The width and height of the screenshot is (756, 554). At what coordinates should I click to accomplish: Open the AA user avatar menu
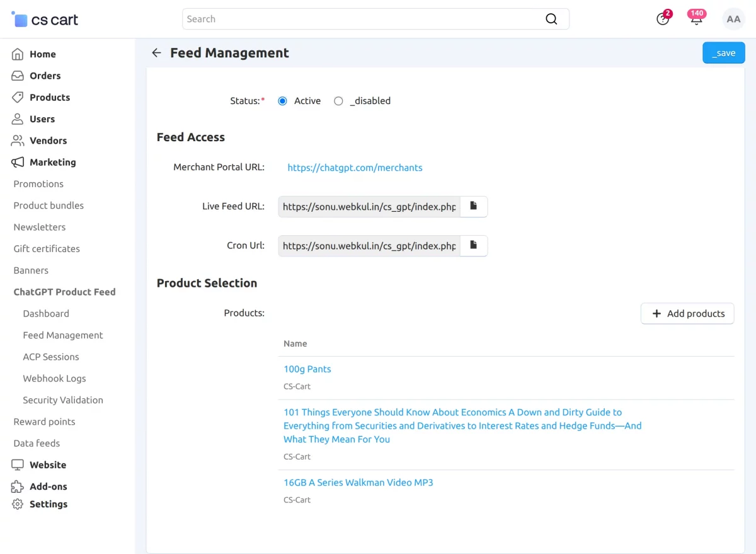pyautogui.click(x=733, y=19)
